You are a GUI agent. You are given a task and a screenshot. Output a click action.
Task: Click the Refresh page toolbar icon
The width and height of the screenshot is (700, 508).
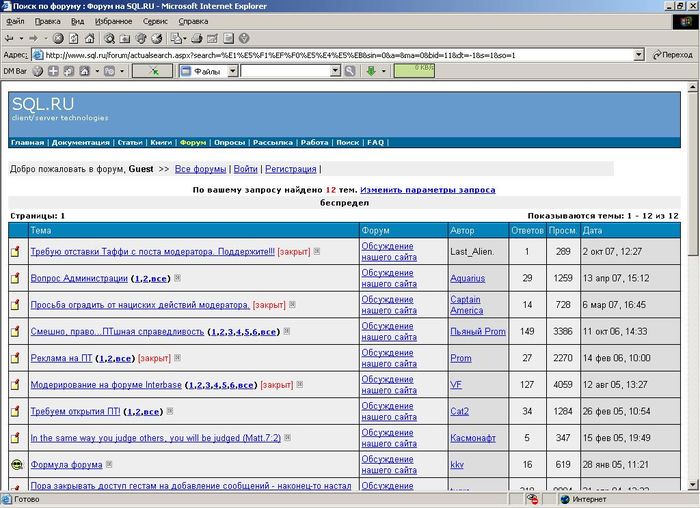click(76, 38)
